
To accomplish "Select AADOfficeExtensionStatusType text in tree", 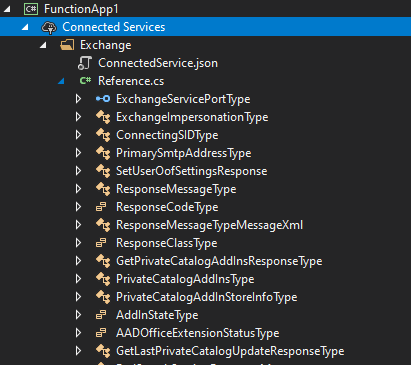I will pyautogui.click(x=198, y=333).
